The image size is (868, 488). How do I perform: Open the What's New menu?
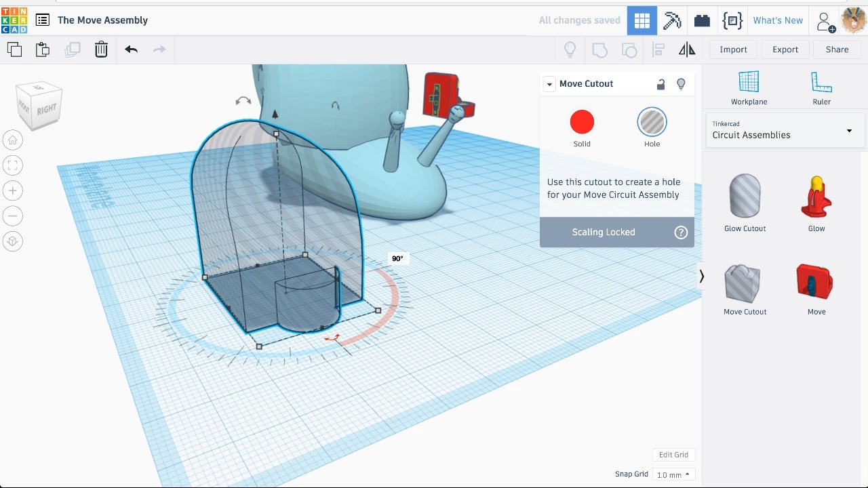point(777,20)
